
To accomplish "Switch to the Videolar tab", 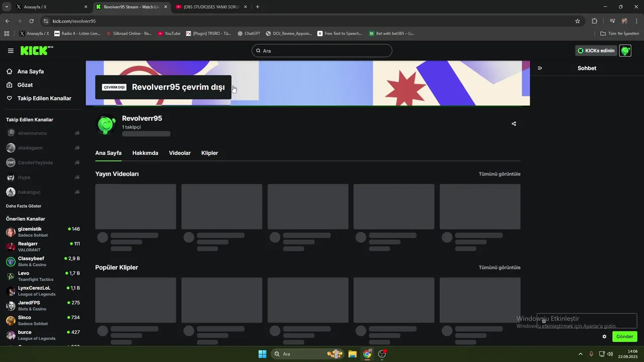I will pos(180,153).
